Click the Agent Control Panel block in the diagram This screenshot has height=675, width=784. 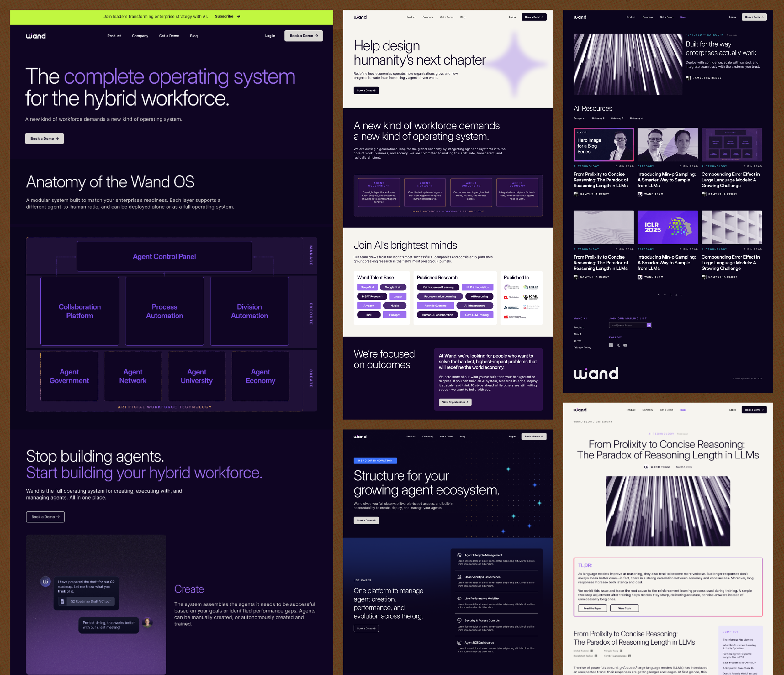point(164,256)
